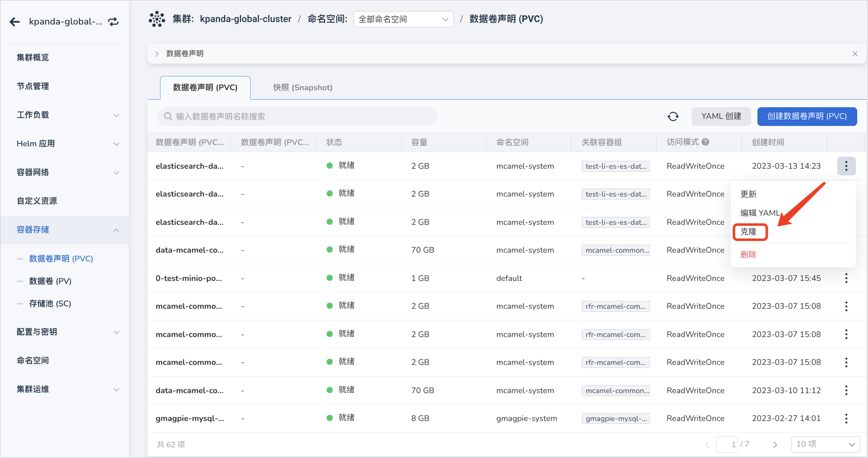Viewport: 868px width, 458px height.
Task: Click the search magnifier icon
Action: [168, 116]
